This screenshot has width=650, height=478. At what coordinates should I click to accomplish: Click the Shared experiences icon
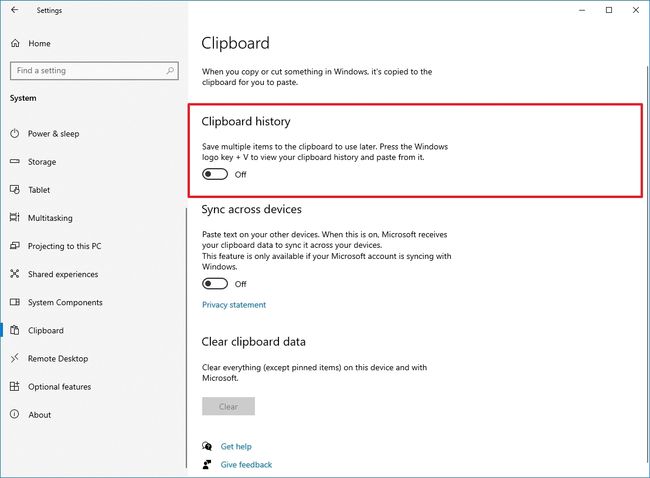coord(15,274)
